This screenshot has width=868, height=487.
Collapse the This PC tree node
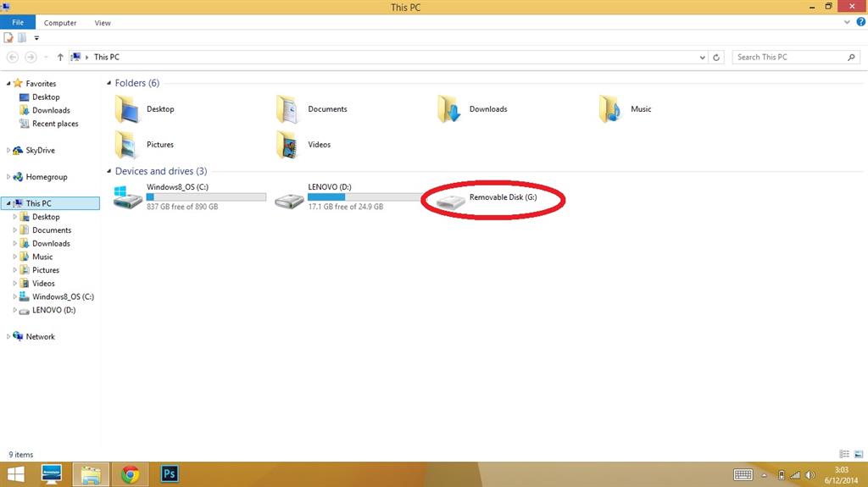(x=8, y=203)
